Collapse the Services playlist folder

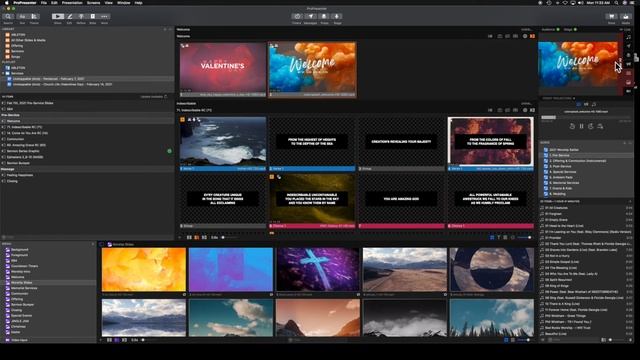click(x=3, y=73)
